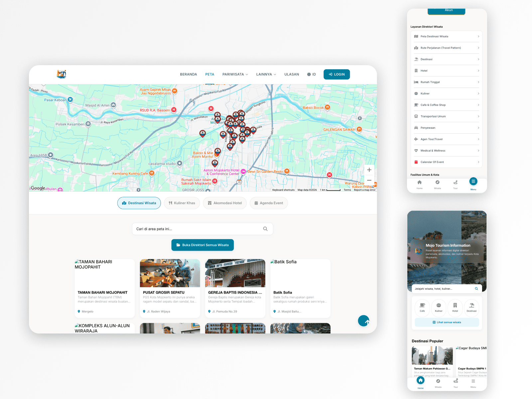Tap the Kuliner category icon on mobile home
The width and height of the screenshot is (532, 399).
[x=439, y=308]
